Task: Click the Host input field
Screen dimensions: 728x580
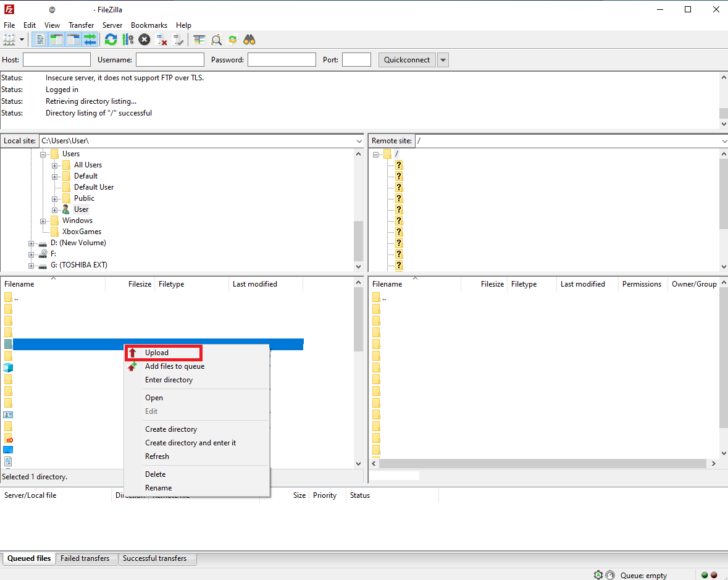Action: [x=57, y=60]
